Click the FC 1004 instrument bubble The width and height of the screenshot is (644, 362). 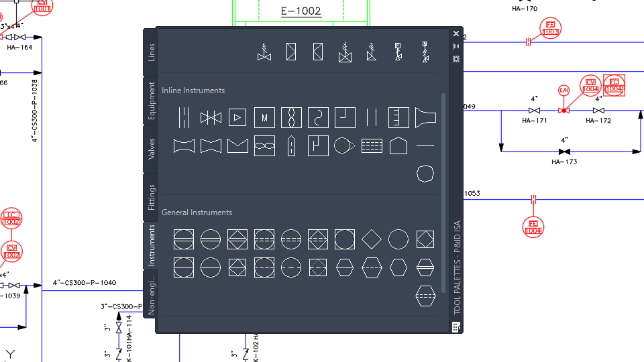click(614, 85)
